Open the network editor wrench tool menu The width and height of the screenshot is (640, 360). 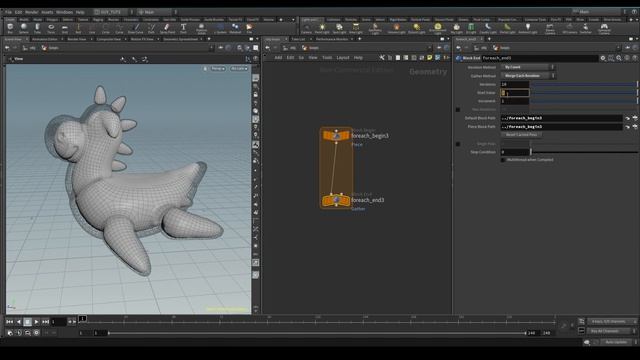[382, 58]
